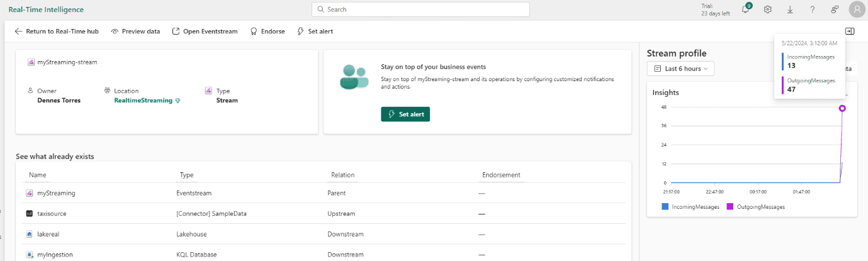Image resolution: width=868 pixels, height=261 pixels.
Task: Click the myStreaming-stream icon
Action: point(31,62)
